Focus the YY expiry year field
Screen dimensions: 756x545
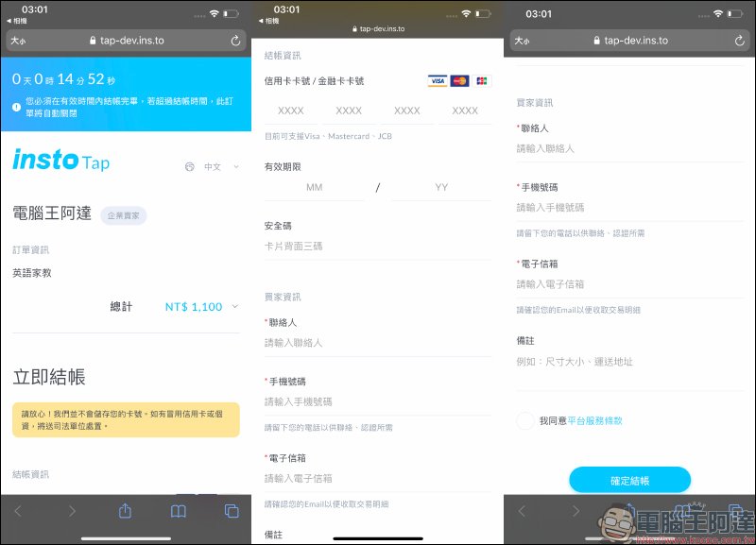click(x=441, y=187)
